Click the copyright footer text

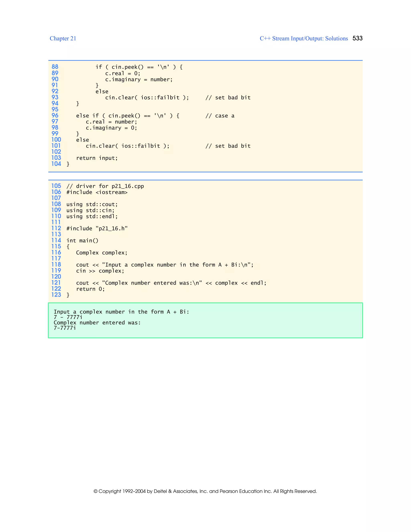pyautogui.click(x=205, y=491)
